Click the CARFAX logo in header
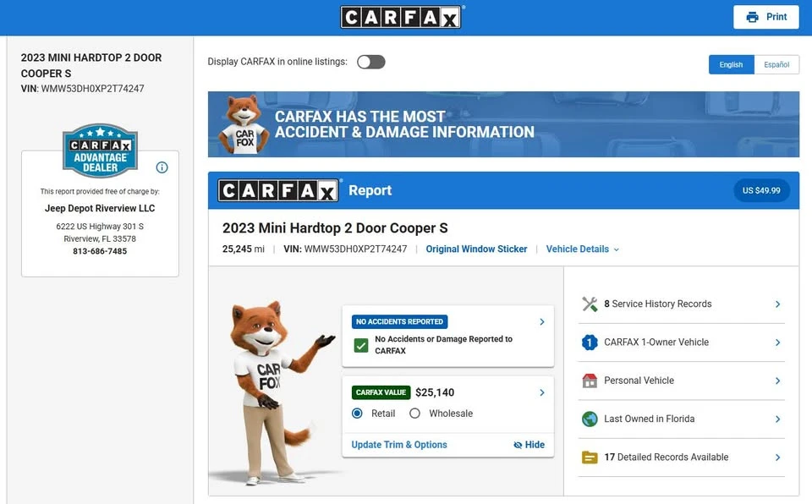The width and height of the screenshot is (812, 504). [x=401, y=17]
